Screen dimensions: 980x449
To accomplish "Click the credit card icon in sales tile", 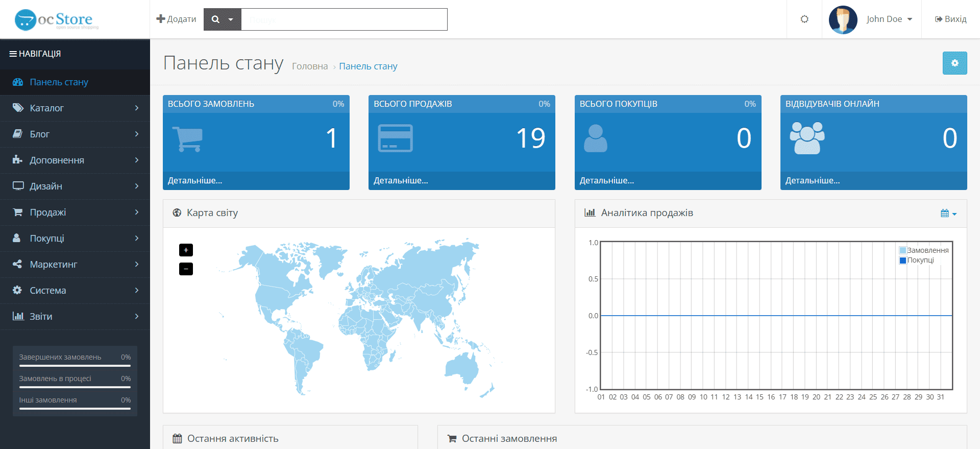I will [x=395, y=138].
